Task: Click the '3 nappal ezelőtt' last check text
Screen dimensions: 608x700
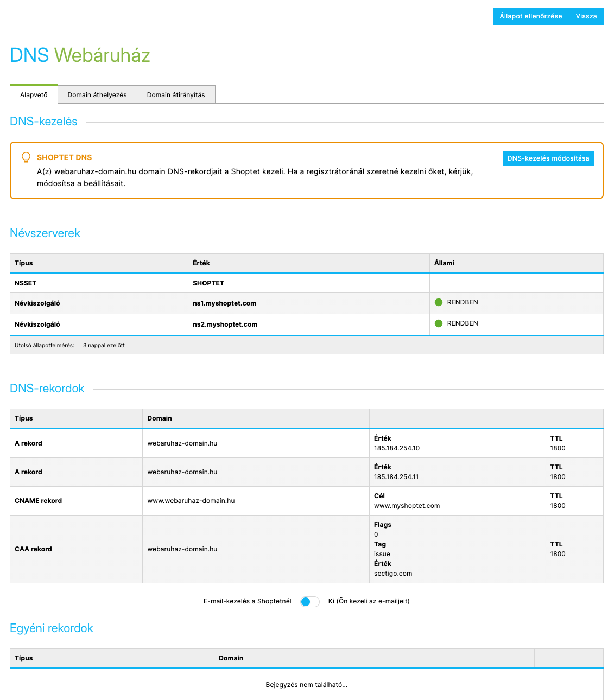Action: [104, 345]
